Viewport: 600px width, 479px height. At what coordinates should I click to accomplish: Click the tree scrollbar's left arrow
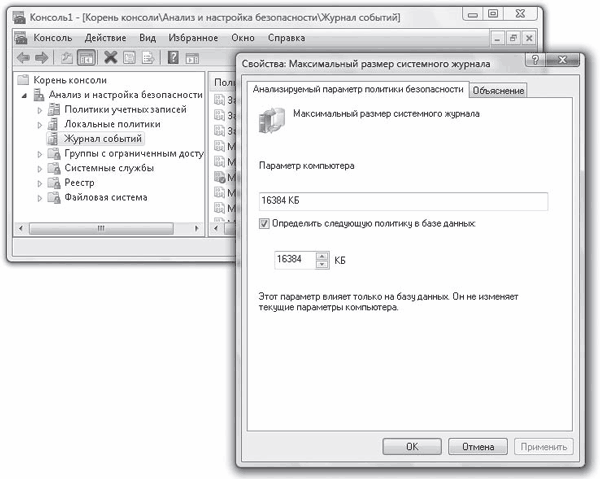tap(21, 228)
